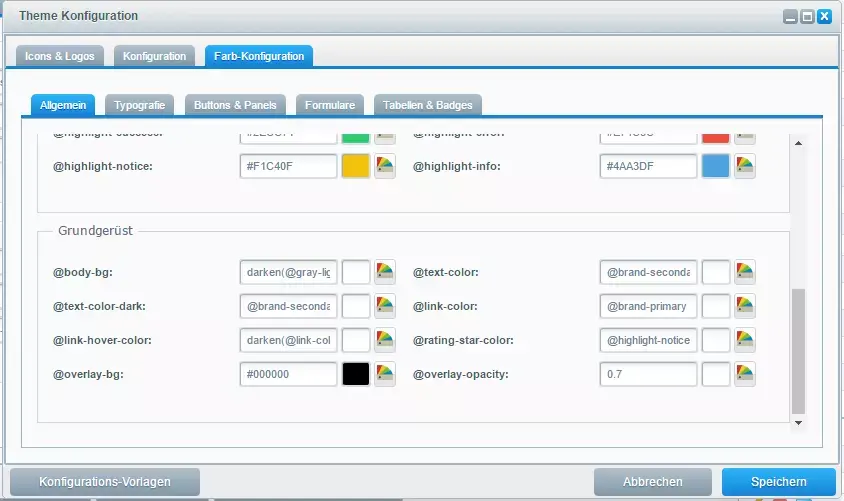Click the black @overlay-bg color swatch
This screenshot has height=501, width=844.
click(x=356, y=374)
